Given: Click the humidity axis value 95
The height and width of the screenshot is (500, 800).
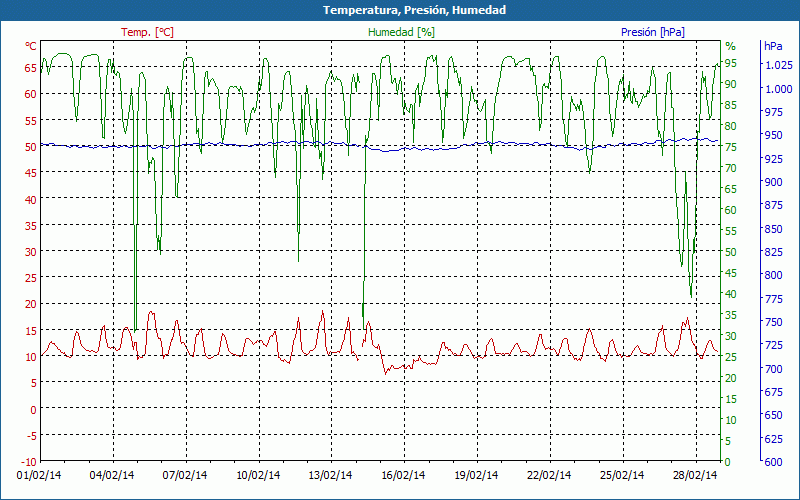Looking at the screenshot, I should click(731, 63).
